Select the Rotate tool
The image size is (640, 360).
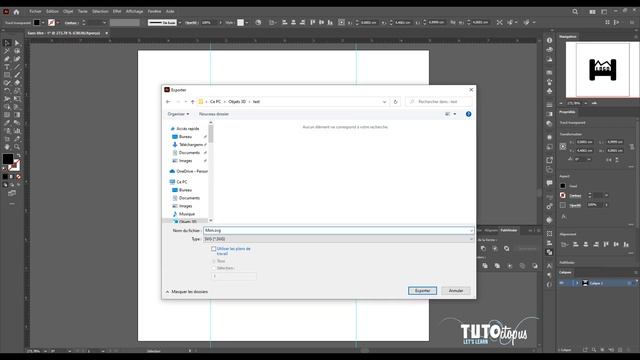click(x=7, y=91)
